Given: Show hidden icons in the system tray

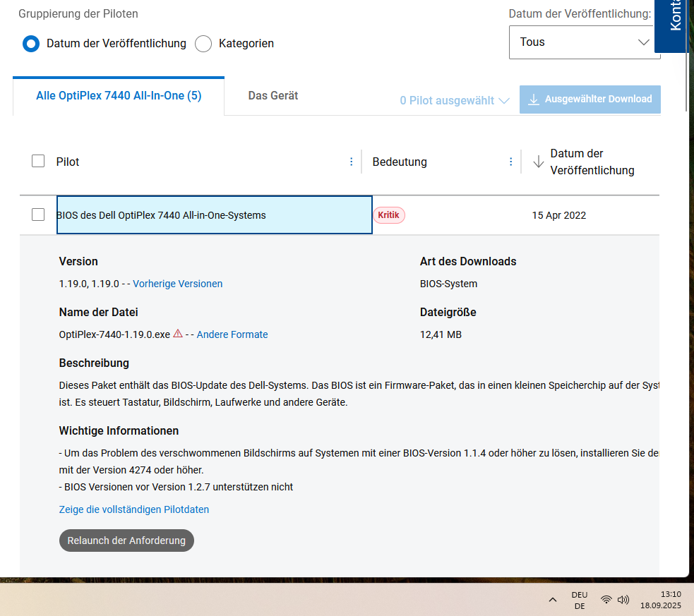Looking at the screenshot, I should pos(552,600).
